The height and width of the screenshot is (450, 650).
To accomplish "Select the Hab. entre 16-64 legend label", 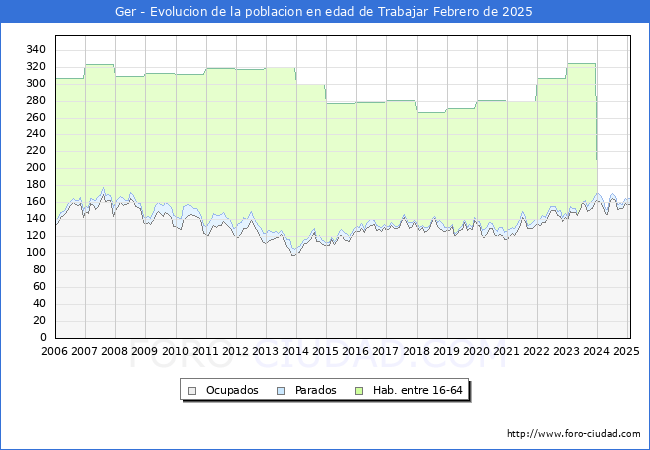I will 417,390.
